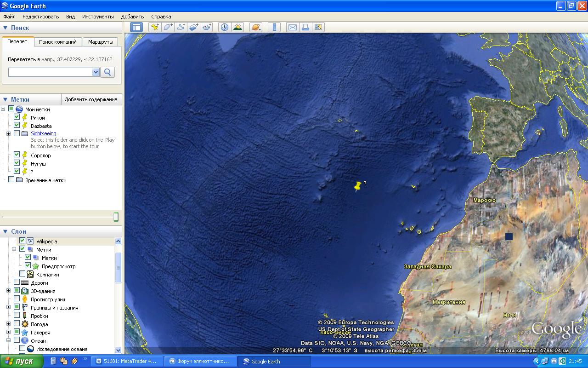Expand the Границы и названия node

tap(8, 307)
